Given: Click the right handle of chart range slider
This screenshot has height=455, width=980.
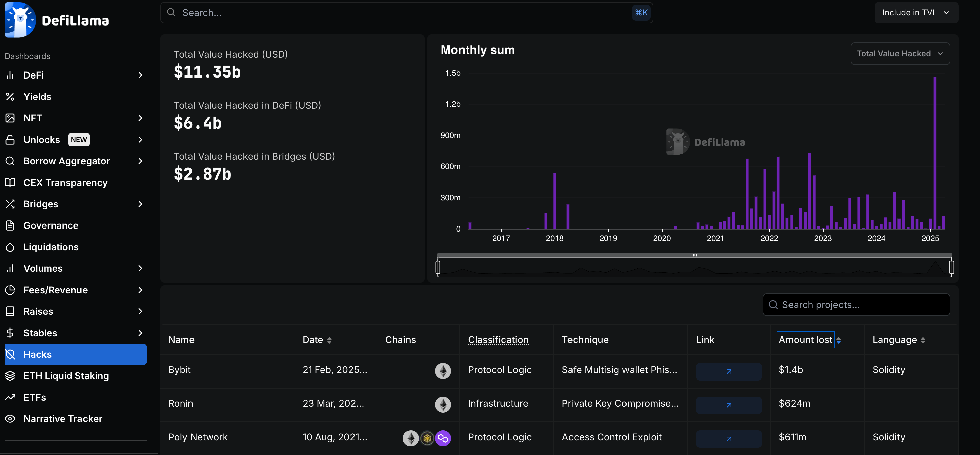Looking at the screenshot, I should (951, 267).
